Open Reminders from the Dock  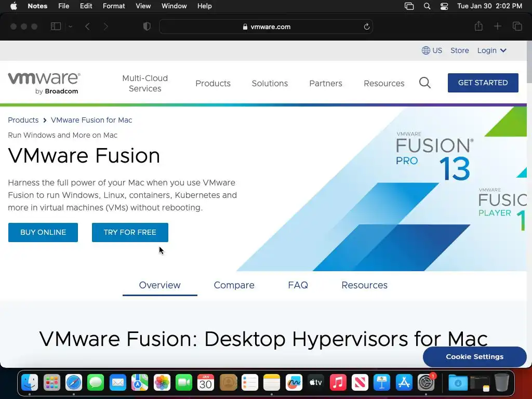click(x=250, y=383)
